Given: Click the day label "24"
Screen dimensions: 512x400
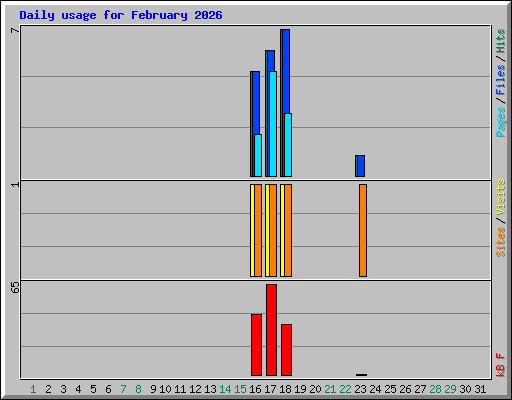Looking at the screenshot, I should pyautogui.click(x=375, y=389).
